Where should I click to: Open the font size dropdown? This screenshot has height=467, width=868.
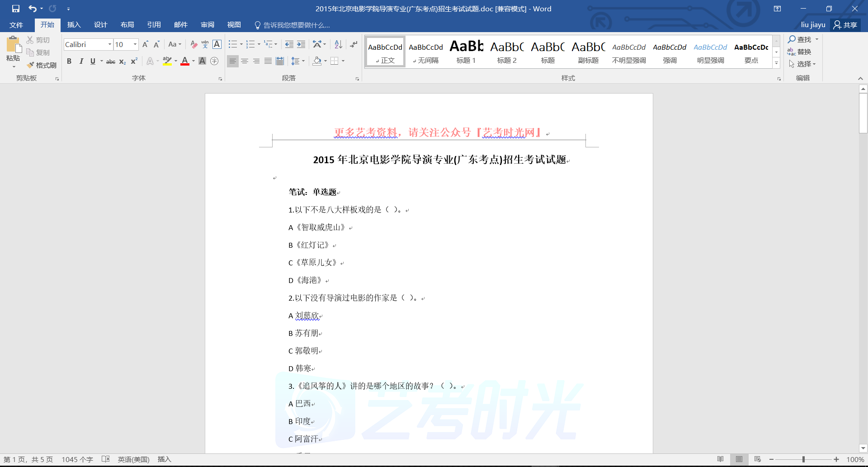[135, 44]
